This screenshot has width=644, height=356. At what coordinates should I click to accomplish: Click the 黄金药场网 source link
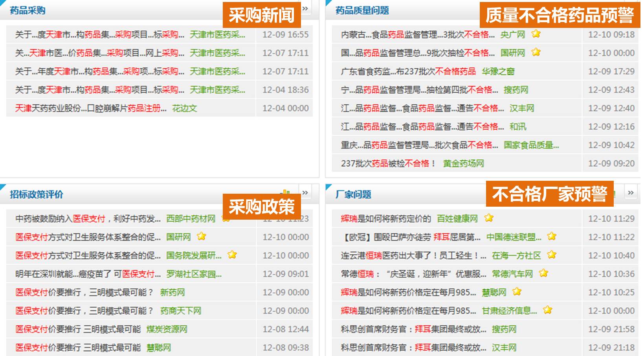[x=463, y=163]
